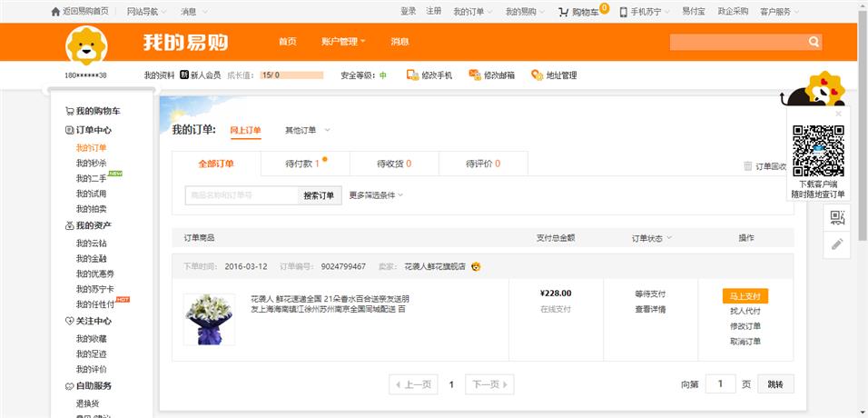The width and height of the screenshot is (868, 418).
Task: Click the header search input field
Action: point(739,42)
